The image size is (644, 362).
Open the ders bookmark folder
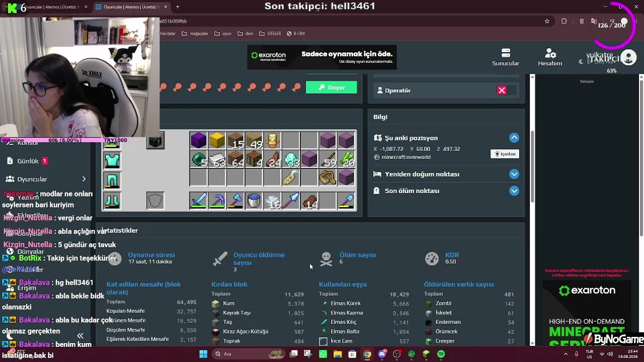pyautogui.click(x=245, y=34)
